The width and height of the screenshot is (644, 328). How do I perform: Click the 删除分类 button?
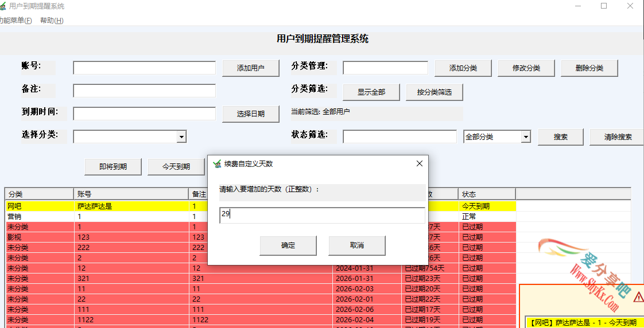pos(589,68)
